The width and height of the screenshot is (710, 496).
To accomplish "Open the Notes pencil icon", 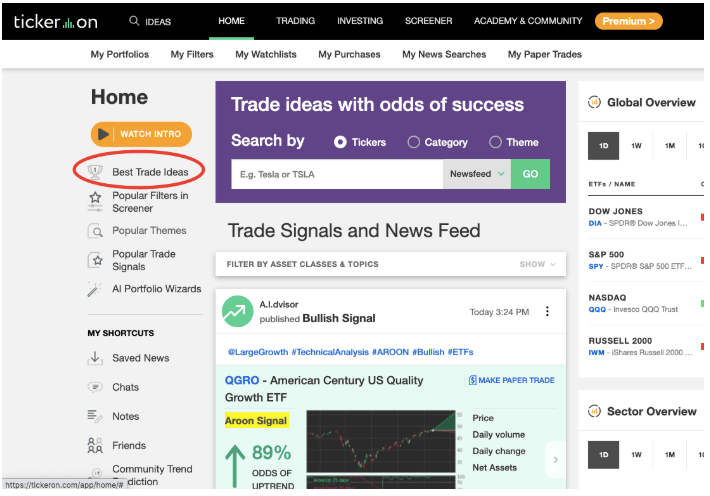I will point(95,416).
